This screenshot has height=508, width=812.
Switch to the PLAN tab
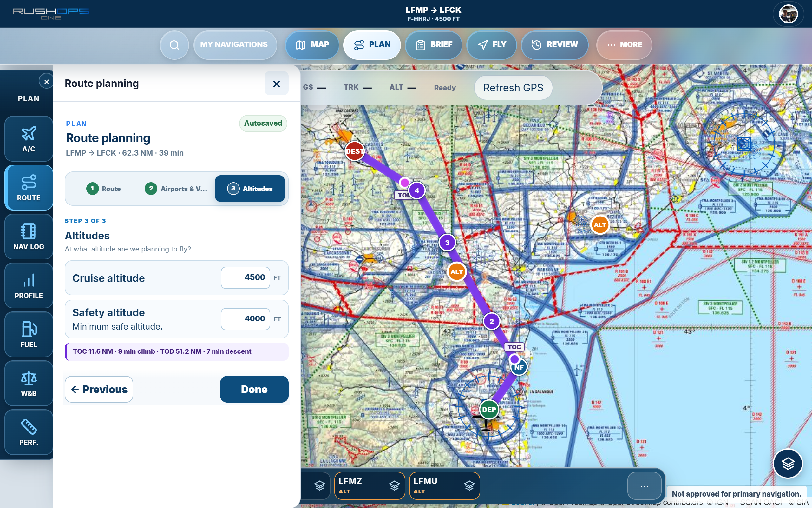click(x=372, y=45)
